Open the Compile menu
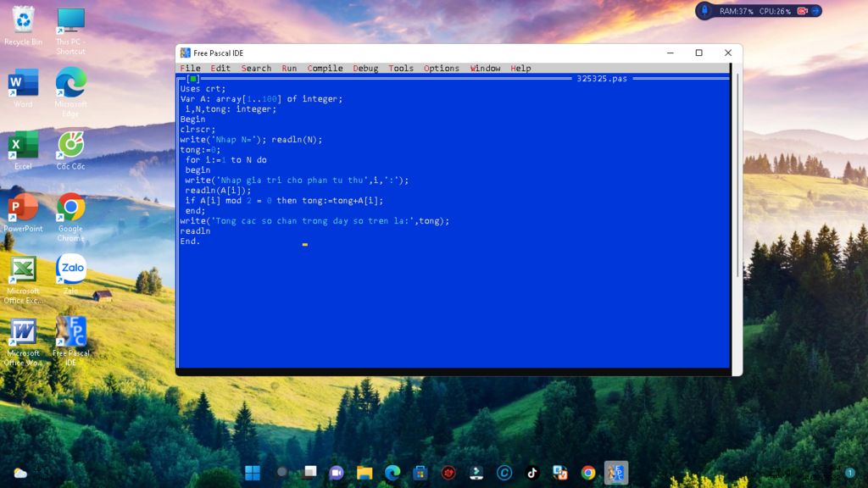Screen dimensions: 868x488 tap(325, 68)
